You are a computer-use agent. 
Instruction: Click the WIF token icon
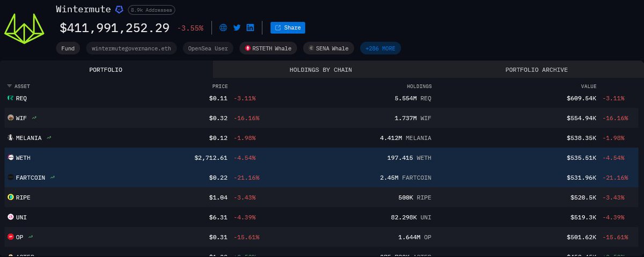tap(10, 118)
